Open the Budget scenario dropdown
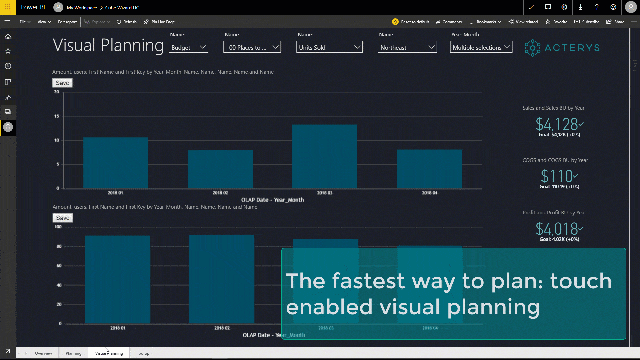640x360 pixels. coord(188,48)
